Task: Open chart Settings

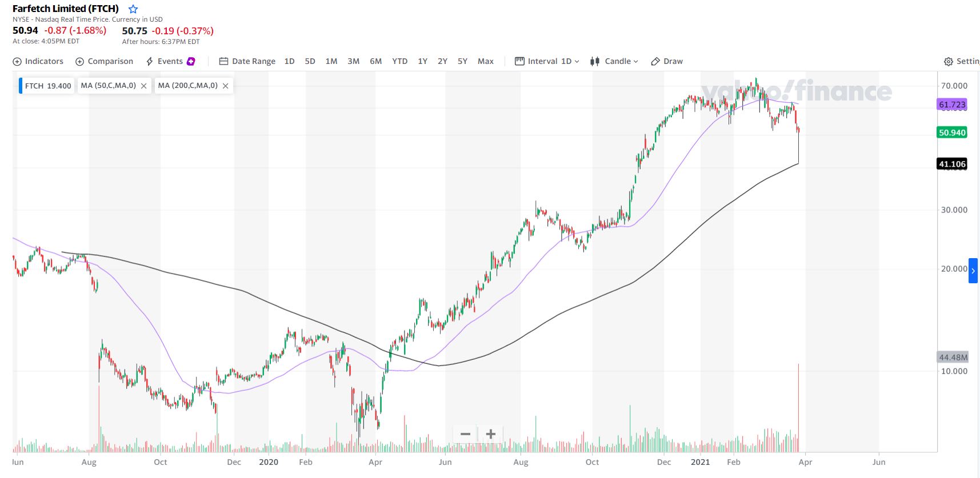Action: [962, 61]
